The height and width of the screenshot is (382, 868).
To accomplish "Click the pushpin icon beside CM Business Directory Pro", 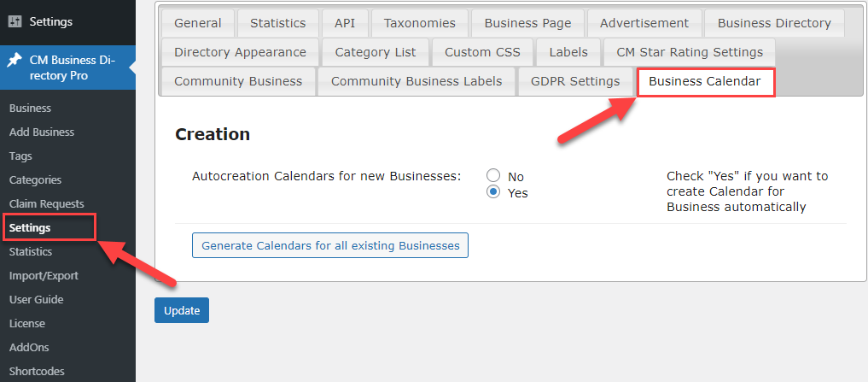I will tap(15, 61).
